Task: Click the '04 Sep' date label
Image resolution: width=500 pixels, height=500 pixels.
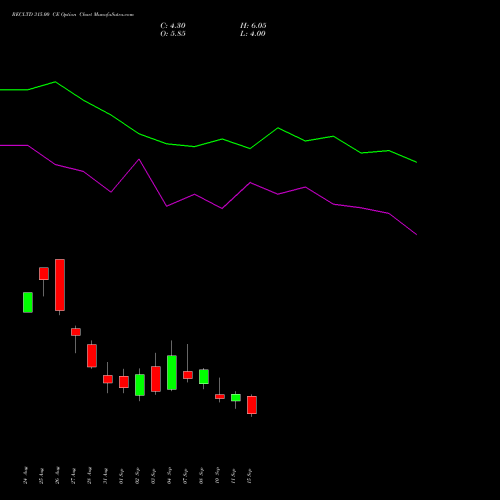Action: click(x=170, y=476)
